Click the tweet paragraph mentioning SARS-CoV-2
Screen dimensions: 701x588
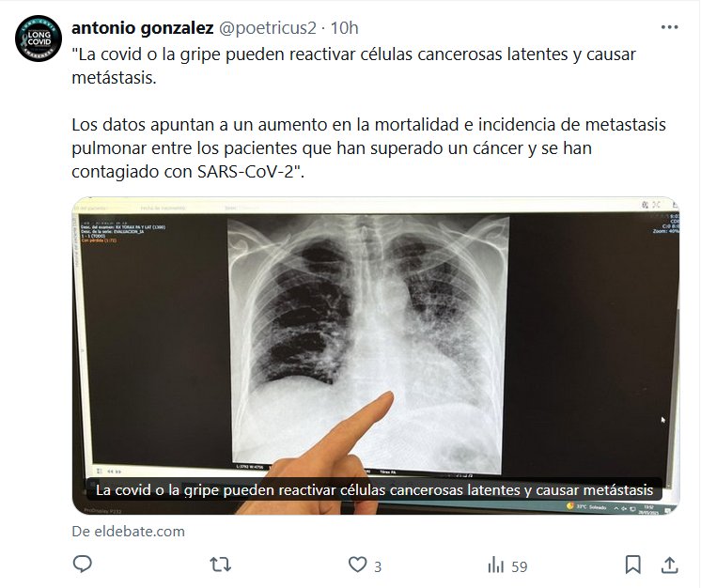pyautogui.click(x=369, y=147)
